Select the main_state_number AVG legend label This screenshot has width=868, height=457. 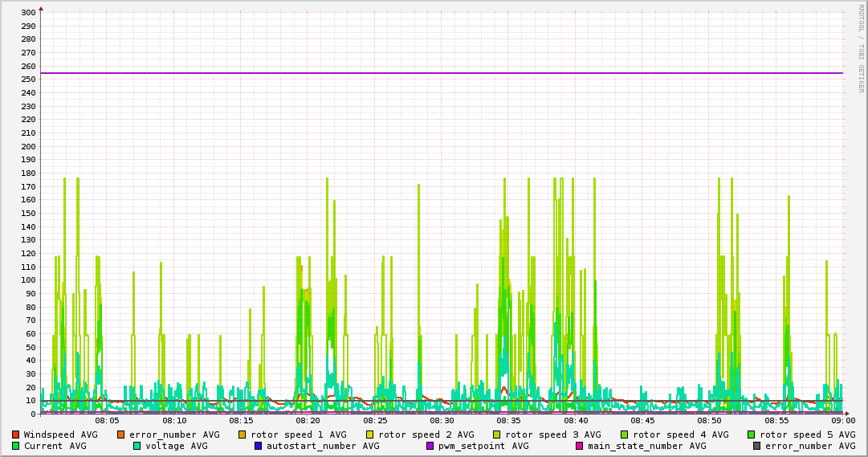point(647,446)
